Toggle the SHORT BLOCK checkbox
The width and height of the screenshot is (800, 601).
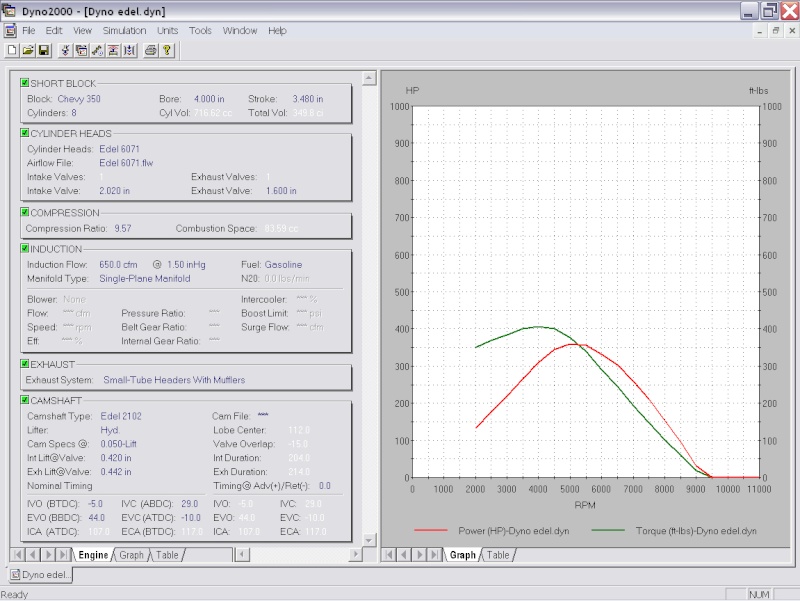pyautogui.click(x=24, y=83)
